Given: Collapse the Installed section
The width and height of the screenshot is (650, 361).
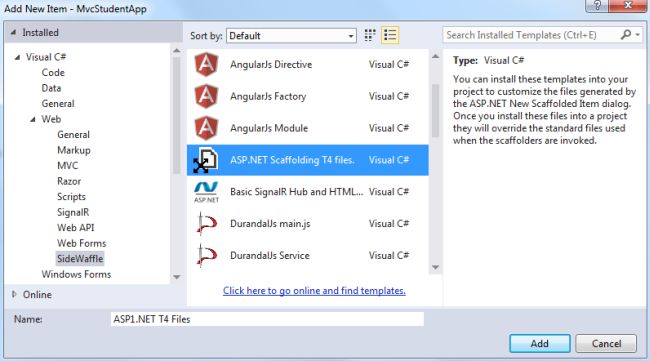Looking at the screenshot, I should click(x=13, y=32).
